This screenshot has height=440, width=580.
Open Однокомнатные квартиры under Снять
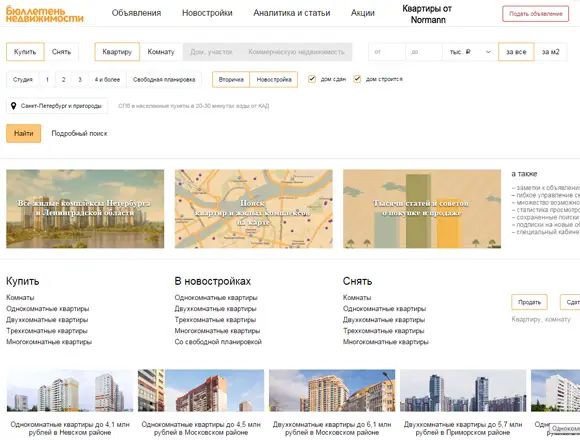384,309
